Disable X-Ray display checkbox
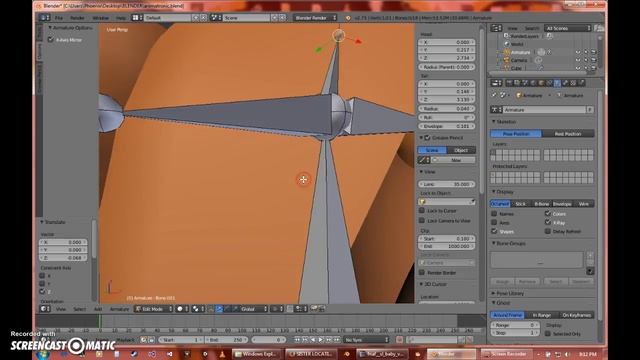The image size is (640, 360). (x=548, y=222)
